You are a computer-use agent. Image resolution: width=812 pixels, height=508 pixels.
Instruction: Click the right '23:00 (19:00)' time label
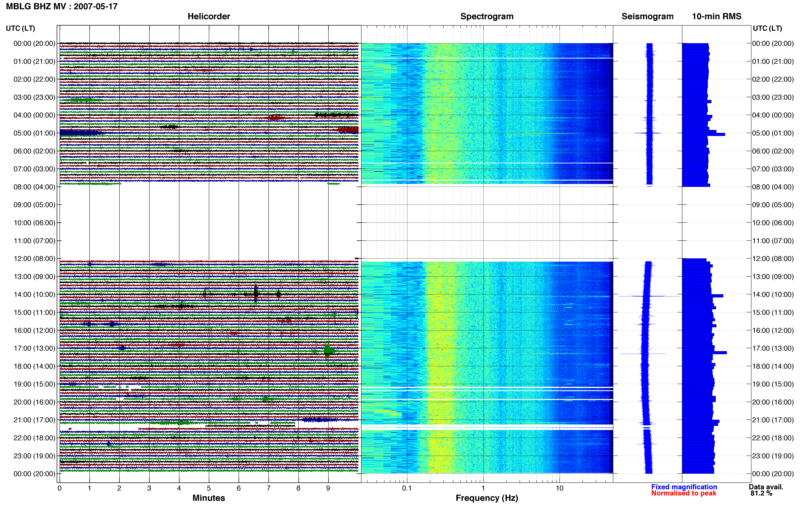click(x=773, y=456)
